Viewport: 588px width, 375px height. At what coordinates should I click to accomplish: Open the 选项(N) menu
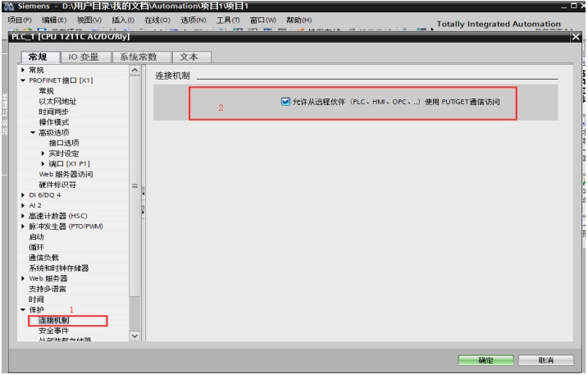coord(193,20)
